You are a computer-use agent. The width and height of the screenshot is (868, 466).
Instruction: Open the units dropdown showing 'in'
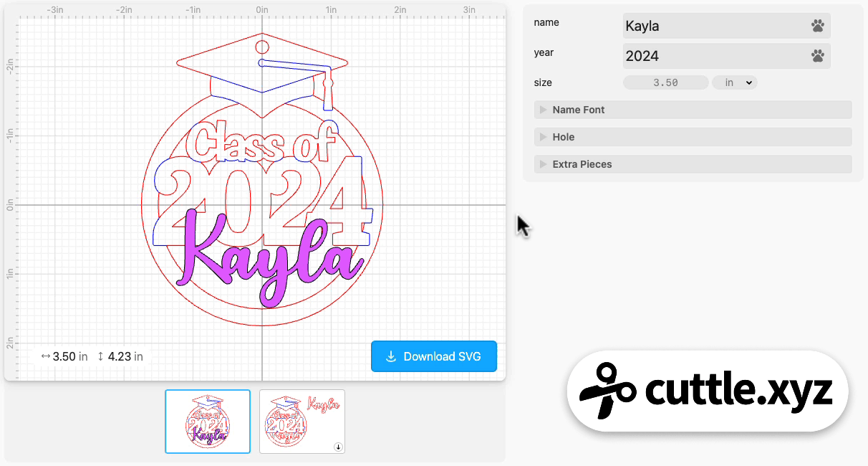[x=734, y=82]
